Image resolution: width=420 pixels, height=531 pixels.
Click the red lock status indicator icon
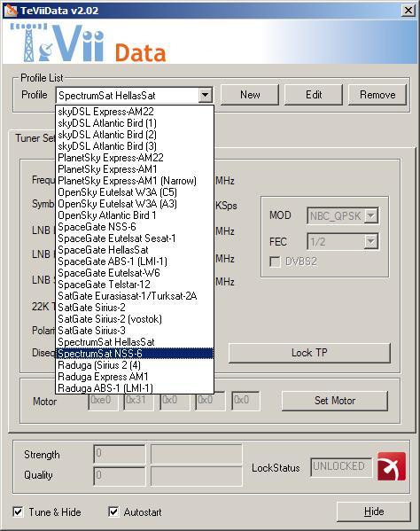[392, 466]
